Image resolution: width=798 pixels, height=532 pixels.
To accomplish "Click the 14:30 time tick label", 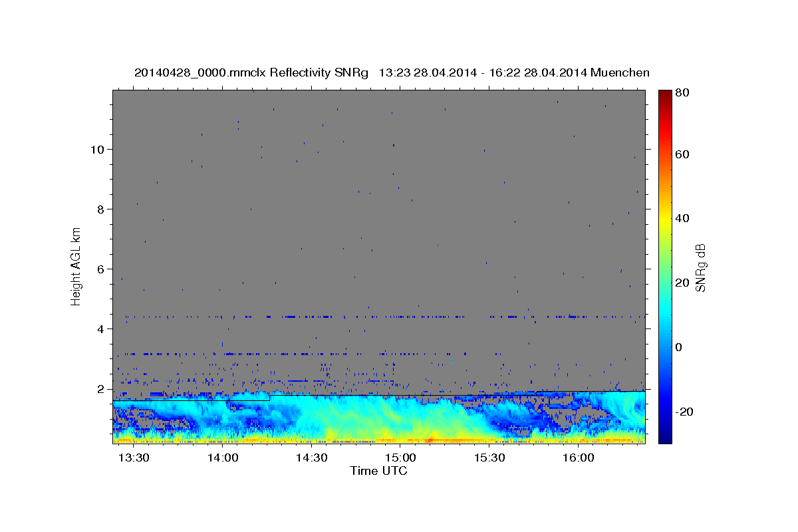I will pos(311,459).
